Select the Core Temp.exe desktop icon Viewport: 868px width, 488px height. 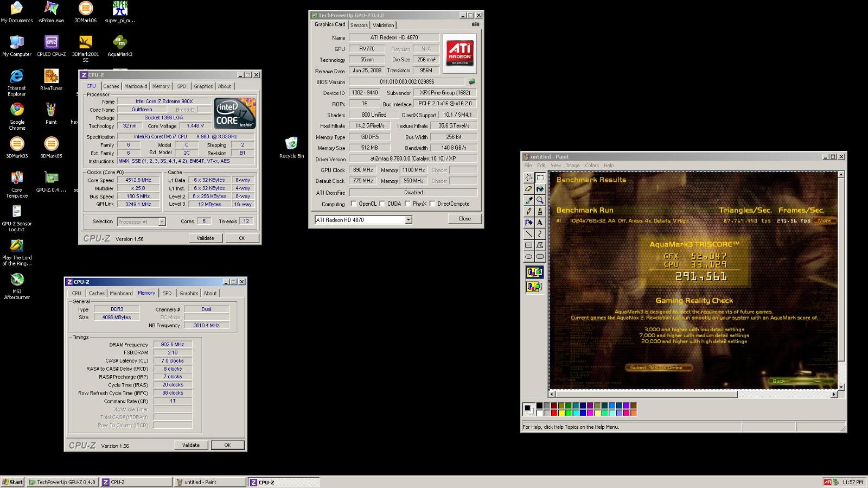(17, 185)
